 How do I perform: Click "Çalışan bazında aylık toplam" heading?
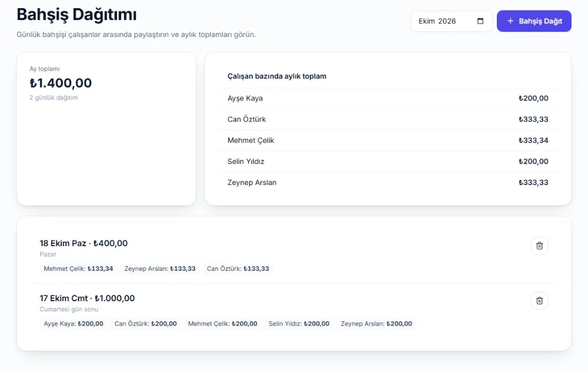(277, 76)
